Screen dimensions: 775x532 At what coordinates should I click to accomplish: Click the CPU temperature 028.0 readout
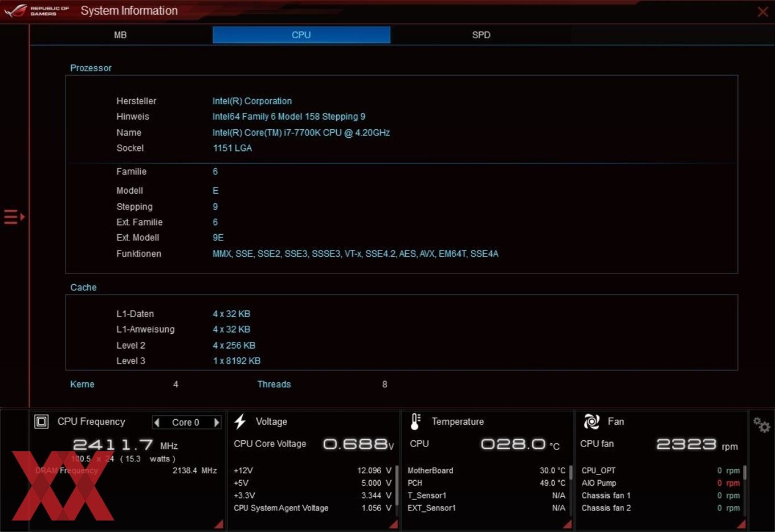pyautogui.click(x=520, y=444)
